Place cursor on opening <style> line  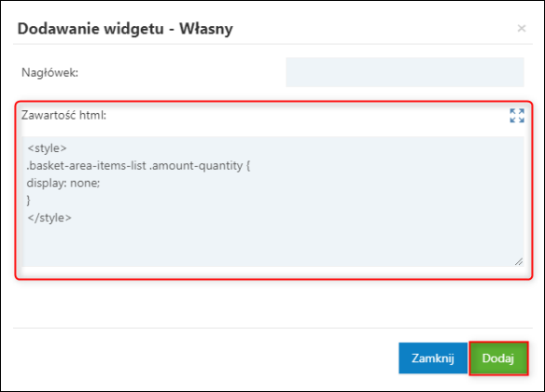47,148
